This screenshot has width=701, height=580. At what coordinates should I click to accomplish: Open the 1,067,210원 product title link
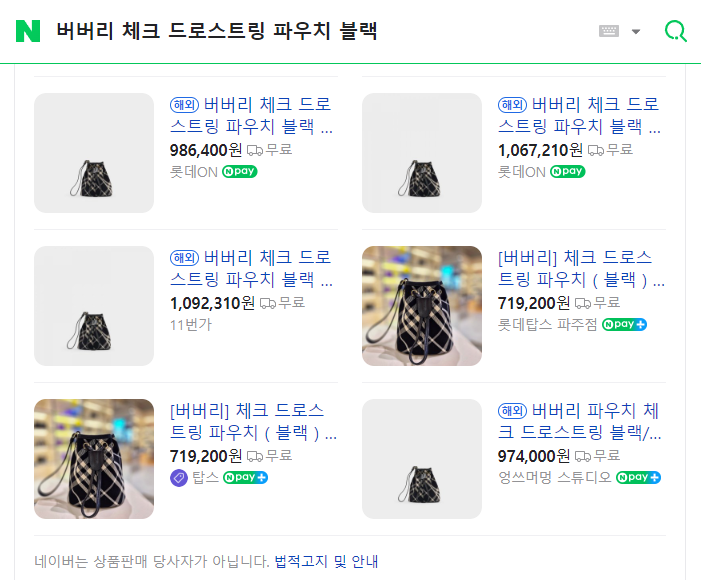[x=580, y=116]
